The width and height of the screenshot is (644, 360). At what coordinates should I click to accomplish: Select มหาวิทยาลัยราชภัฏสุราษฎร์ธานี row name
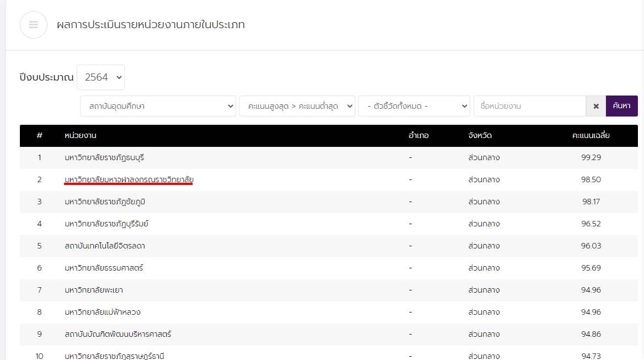coord(114,356)
